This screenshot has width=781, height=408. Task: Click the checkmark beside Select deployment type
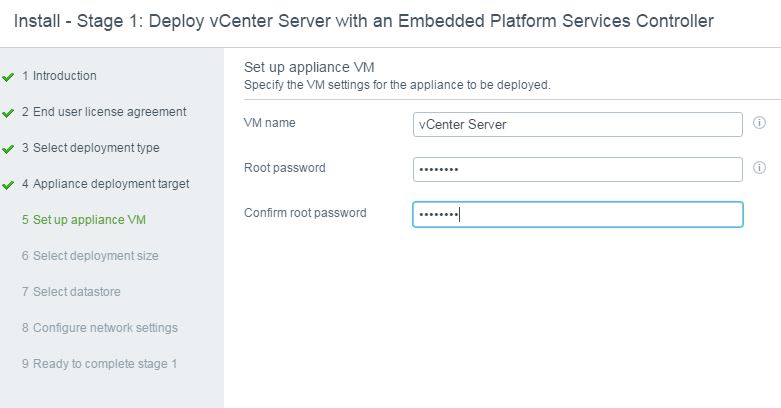tap(7, 149)
